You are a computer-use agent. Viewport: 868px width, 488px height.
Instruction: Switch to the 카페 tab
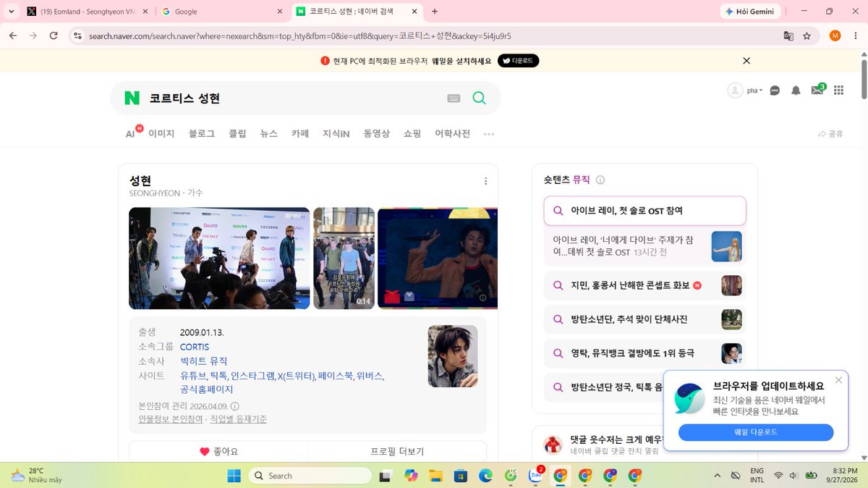coord(300,134)
